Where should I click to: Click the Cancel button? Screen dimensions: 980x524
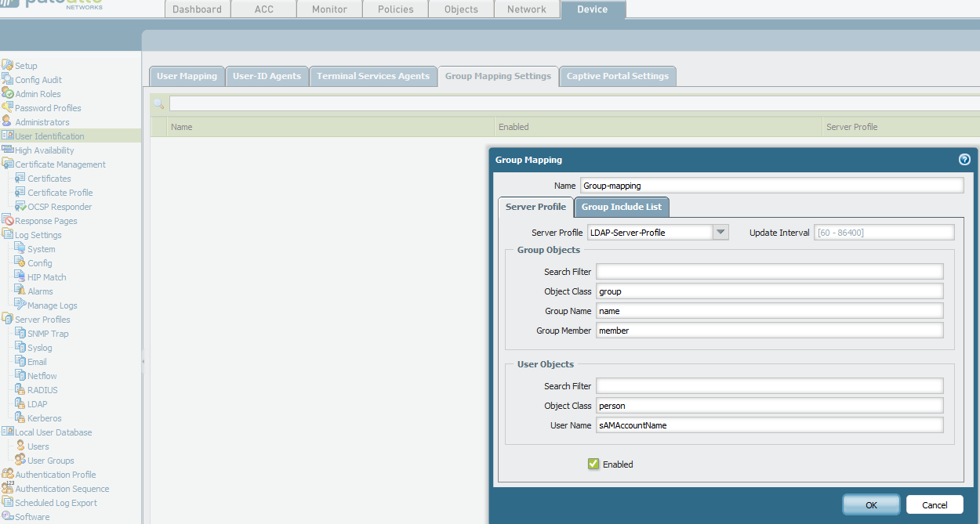tap(935, 504)
